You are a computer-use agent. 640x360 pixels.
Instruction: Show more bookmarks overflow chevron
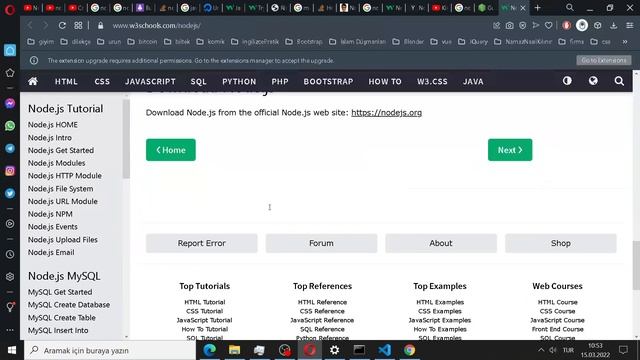click(x=625, y=42)
